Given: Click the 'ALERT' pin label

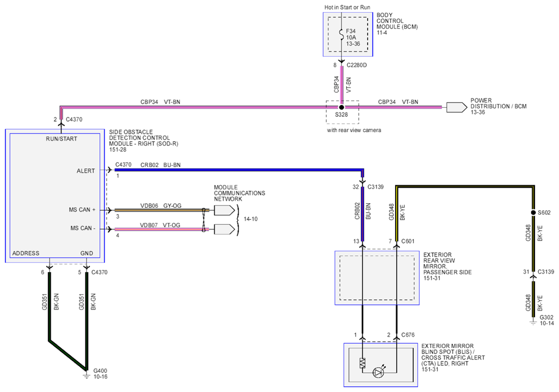Looking at the screenshot, I should (86, 171).
